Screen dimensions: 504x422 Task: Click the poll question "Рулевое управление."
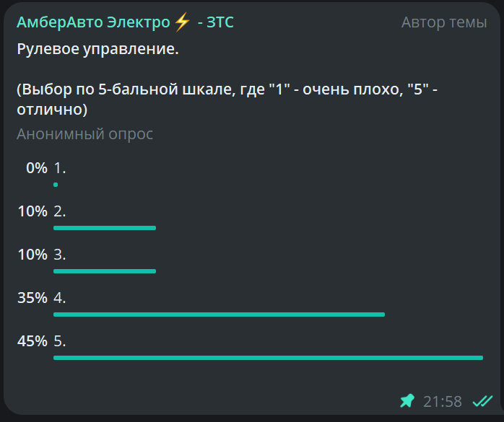[97, 50]
